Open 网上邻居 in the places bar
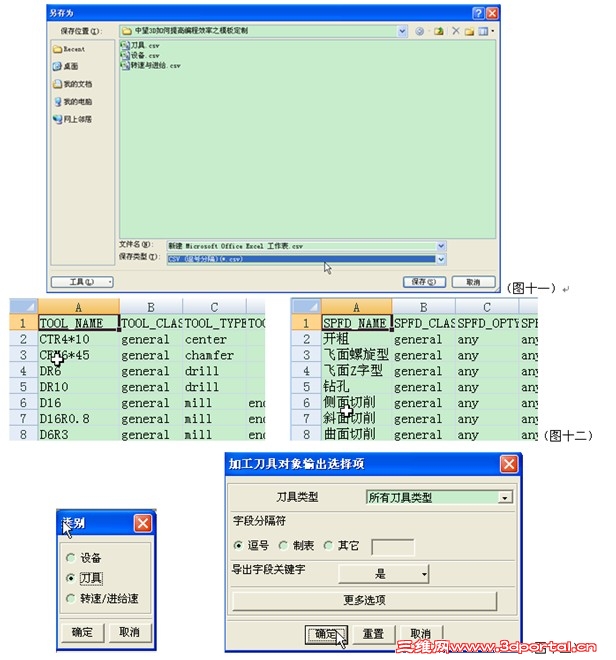Screen dimensions: 616x660 pyautogui.click(x=72, y=120)
